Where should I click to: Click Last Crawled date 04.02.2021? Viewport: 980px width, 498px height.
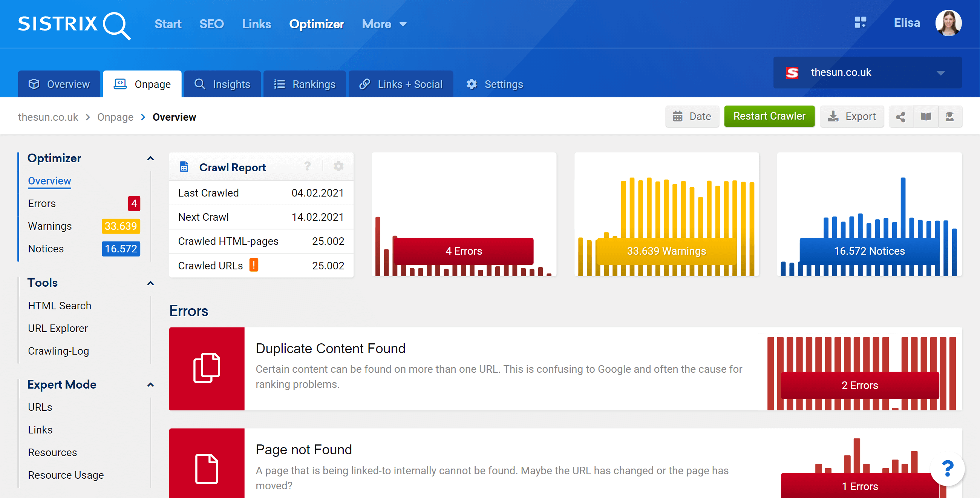pyautogui.click(x=318, y=193)
